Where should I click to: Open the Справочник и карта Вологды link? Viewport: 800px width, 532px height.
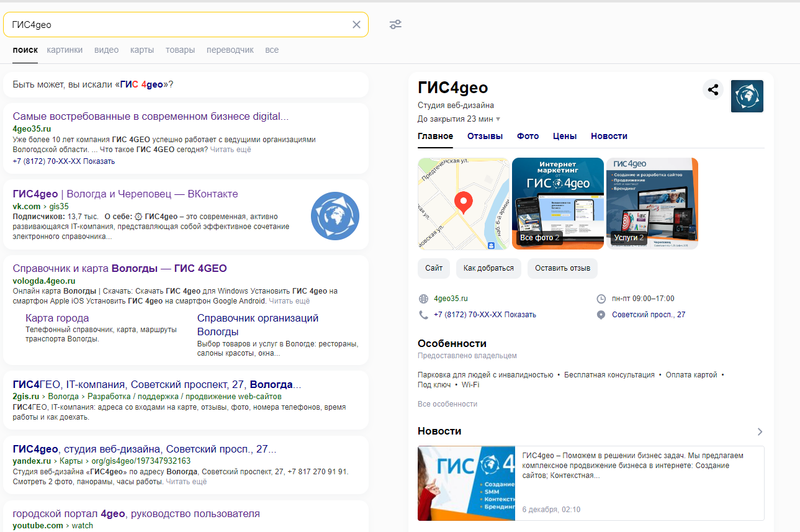120,269
